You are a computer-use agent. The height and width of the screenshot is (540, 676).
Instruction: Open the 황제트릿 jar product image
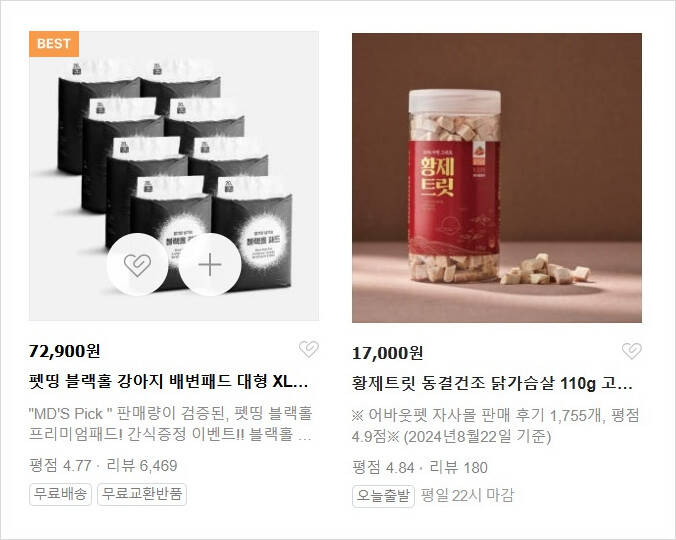(x=497, y=178)
